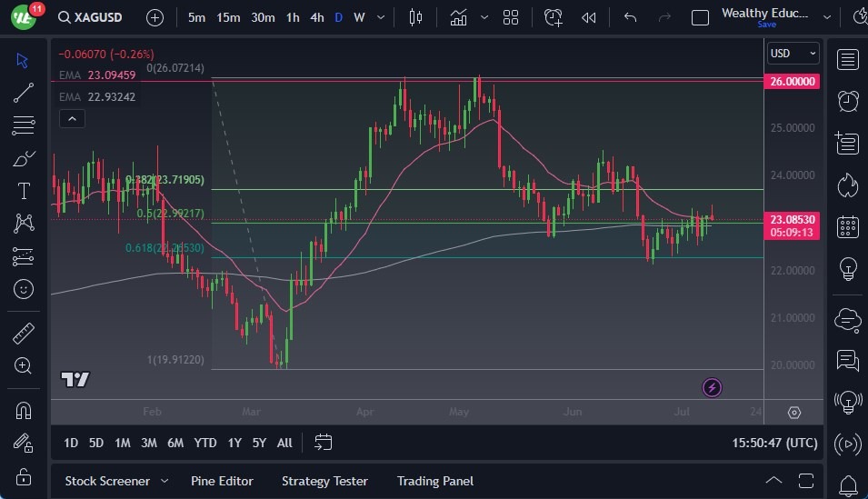Open the emoji icons tool
The height and width of the screenshot is (499, 868).
[x=24, y=290]
